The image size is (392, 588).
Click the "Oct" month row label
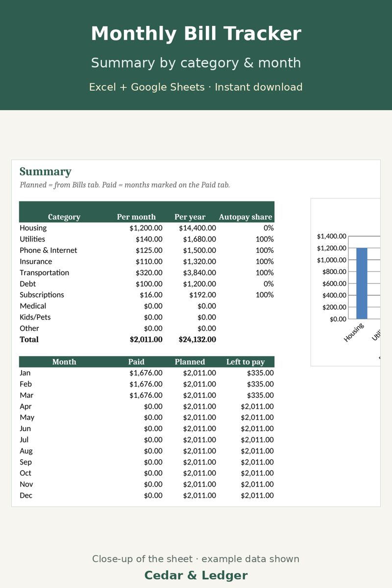point(25,473)
